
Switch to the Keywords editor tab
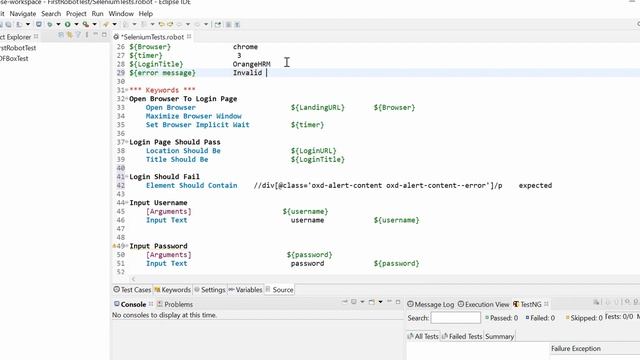tap(172, 289)
